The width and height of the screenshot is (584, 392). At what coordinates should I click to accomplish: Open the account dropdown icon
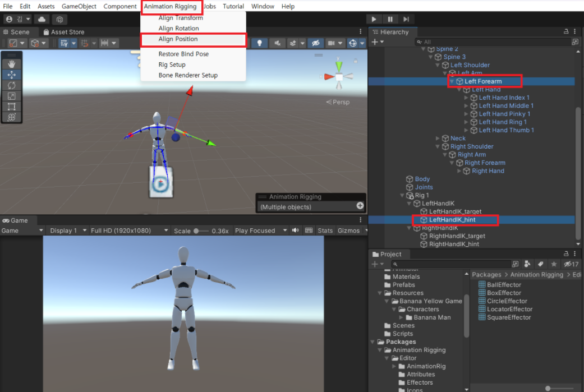click(x=17, y=19)
